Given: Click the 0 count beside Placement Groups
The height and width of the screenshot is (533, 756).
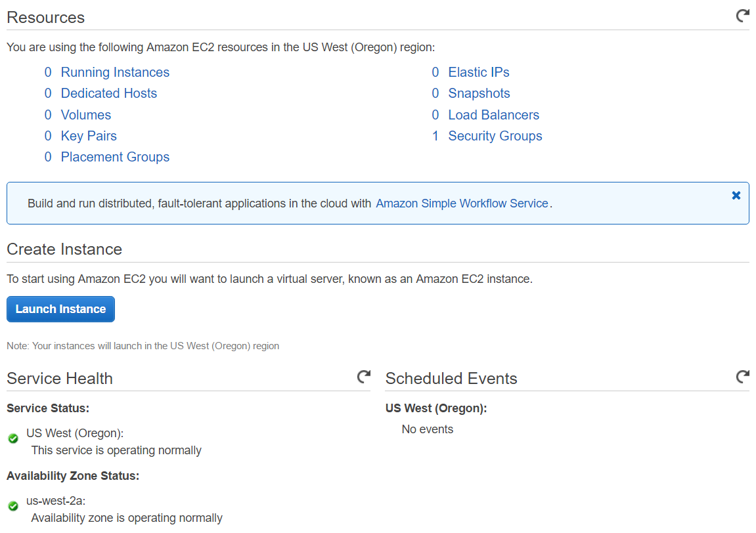Looking at the screenshot, I should click(x=48, y=157).
